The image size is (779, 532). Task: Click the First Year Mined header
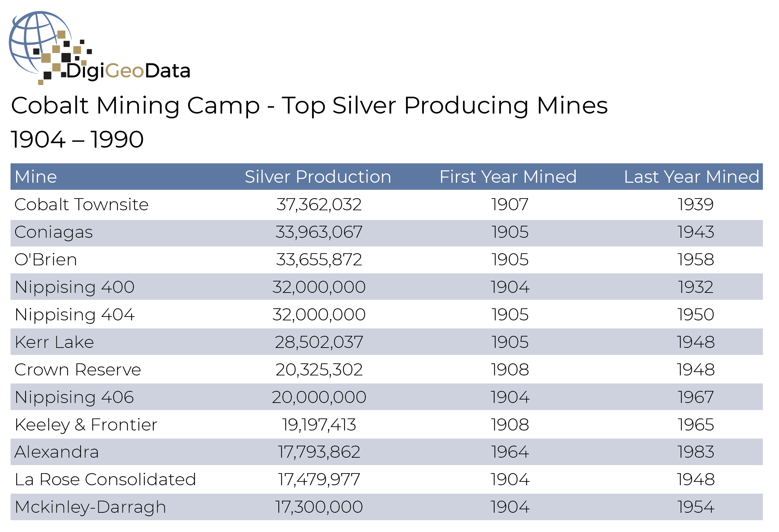click(508, 177)
